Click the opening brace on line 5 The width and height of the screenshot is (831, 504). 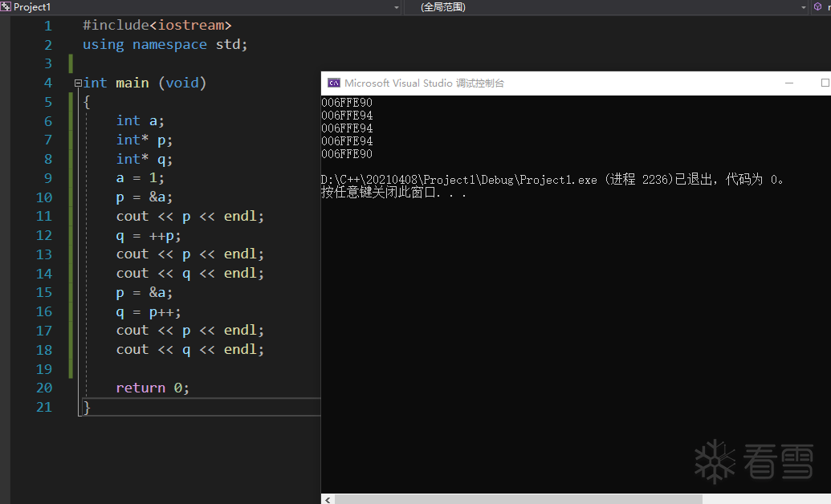coord(87,102)
